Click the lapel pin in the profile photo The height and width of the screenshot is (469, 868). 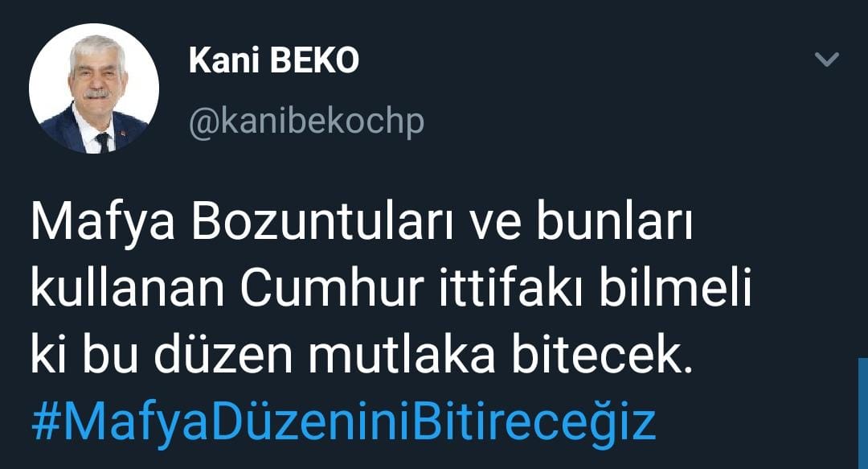(123, 133)
